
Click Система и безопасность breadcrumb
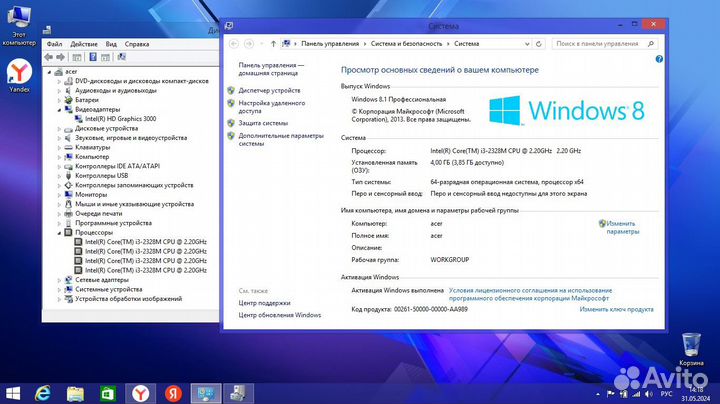click(x=406, y=44)
